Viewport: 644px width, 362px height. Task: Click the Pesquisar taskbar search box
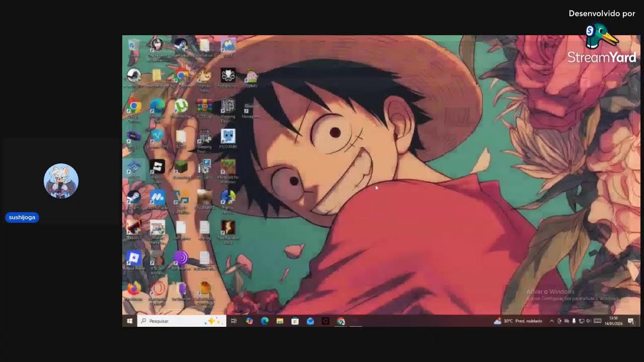(x=182, y=321)
